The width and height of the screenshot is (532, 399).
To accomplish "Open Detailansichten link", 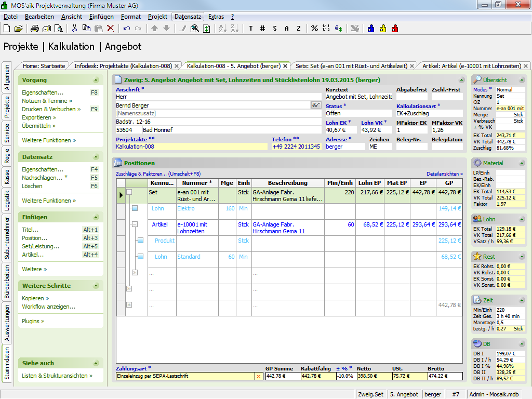I will coord(445,174).
